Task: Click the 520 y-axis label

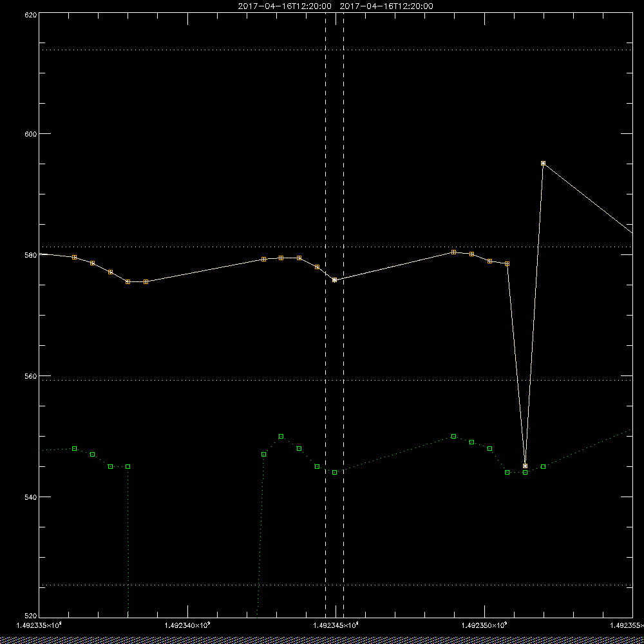Action: [x=31, y=616]
